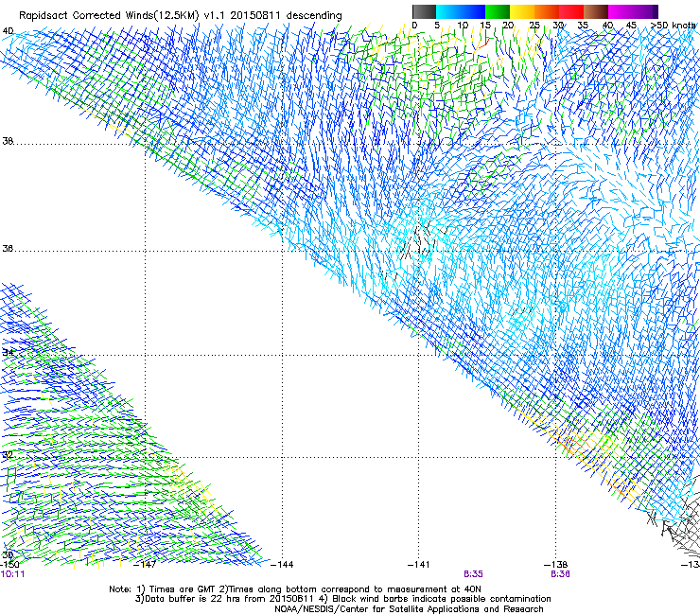Click latitude label '40' on left axis
Image resolution: width=700 pixels, height=615 pixels.
point(8,31)
